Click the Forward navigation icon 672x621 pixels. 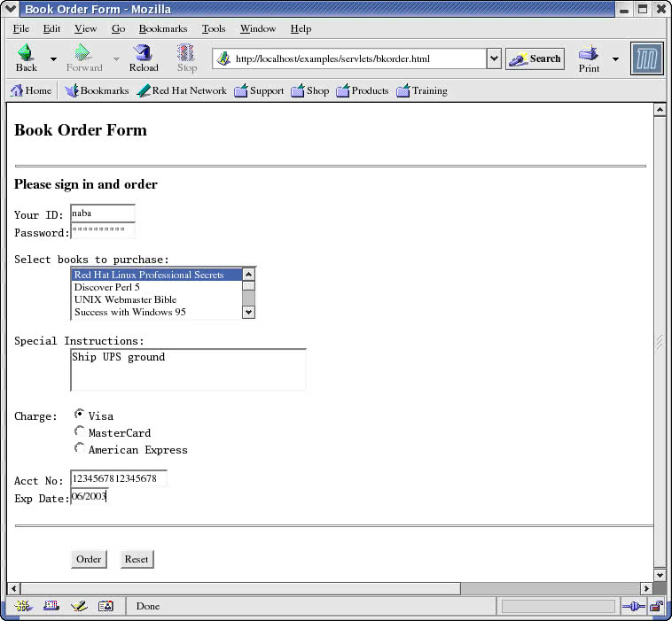click(x=82, y=52)
